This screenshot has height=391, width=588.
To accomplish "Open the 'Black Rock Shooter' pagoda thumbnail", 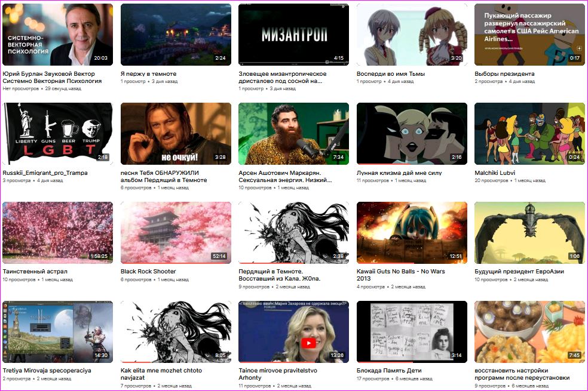I will (x=176, y=233).
